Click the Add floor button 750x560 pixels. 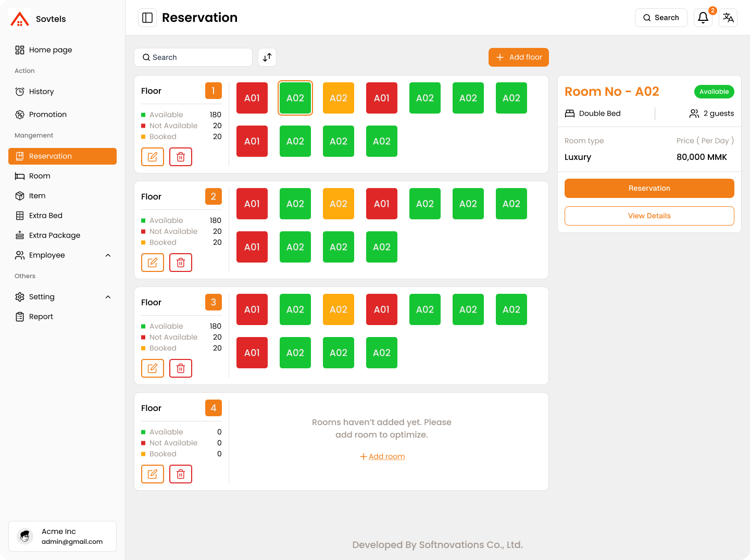[518, 57]
